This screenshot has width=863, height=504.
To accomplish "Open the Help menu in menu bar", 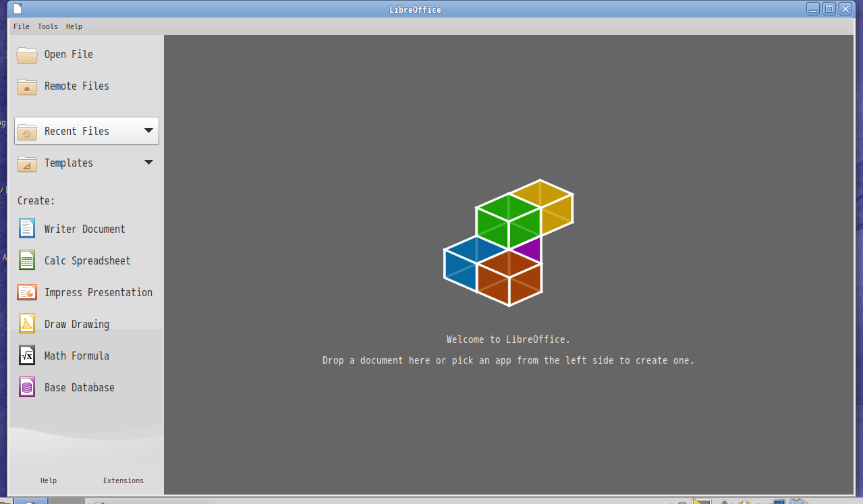I will pyautogui.click(x=74, y=26).
